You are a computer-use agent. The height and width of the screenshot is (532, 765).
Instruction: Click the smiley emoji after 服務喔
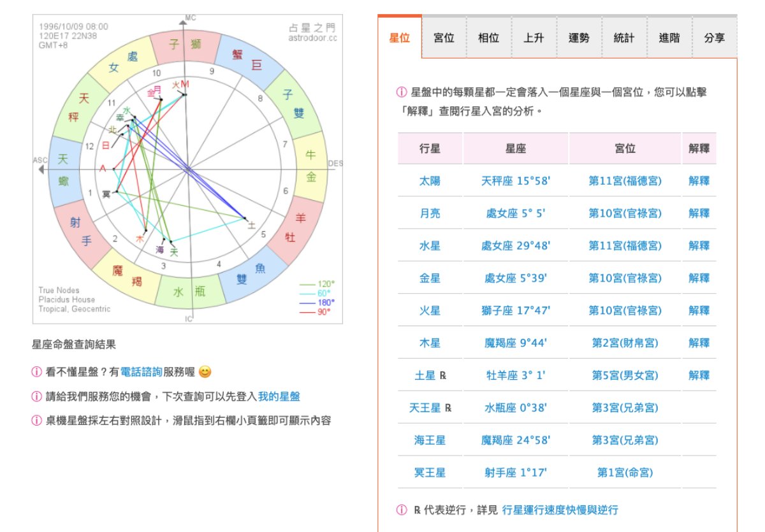[205, 371]
